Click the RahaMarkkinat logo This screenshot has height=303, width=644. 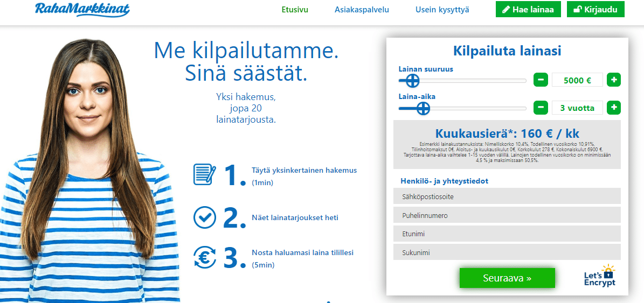(82, 9)
